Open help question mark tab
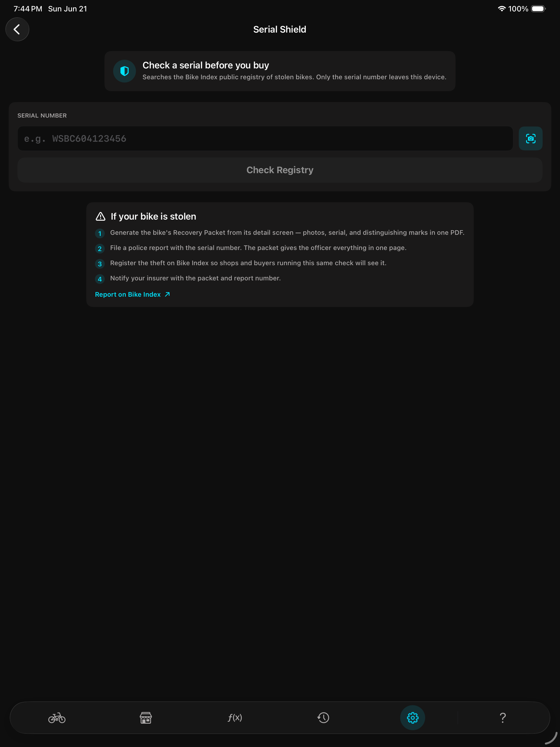The height and width of the screenshot is (747, 560). pyautogui.click(x=502, y=718)
